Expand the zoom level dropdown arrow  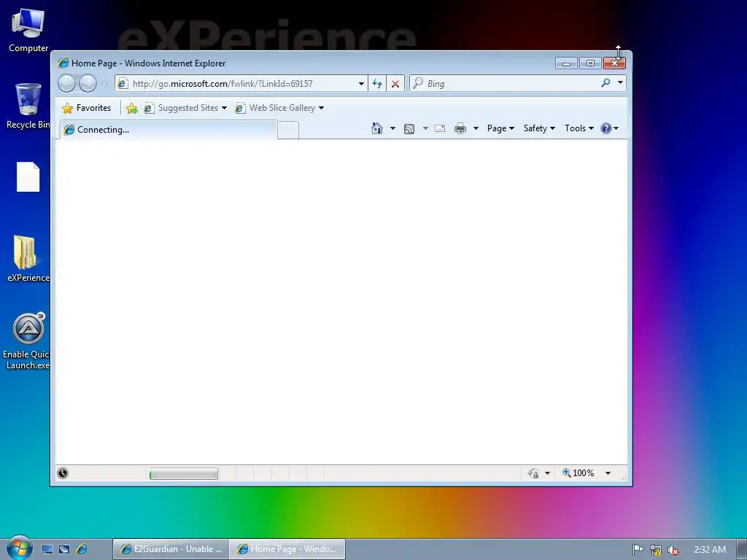[x=608, y=473]
